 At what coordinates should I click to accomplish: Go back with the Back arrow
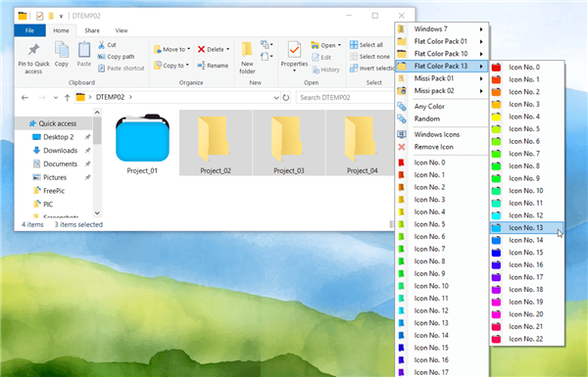[x=24, y=98]
